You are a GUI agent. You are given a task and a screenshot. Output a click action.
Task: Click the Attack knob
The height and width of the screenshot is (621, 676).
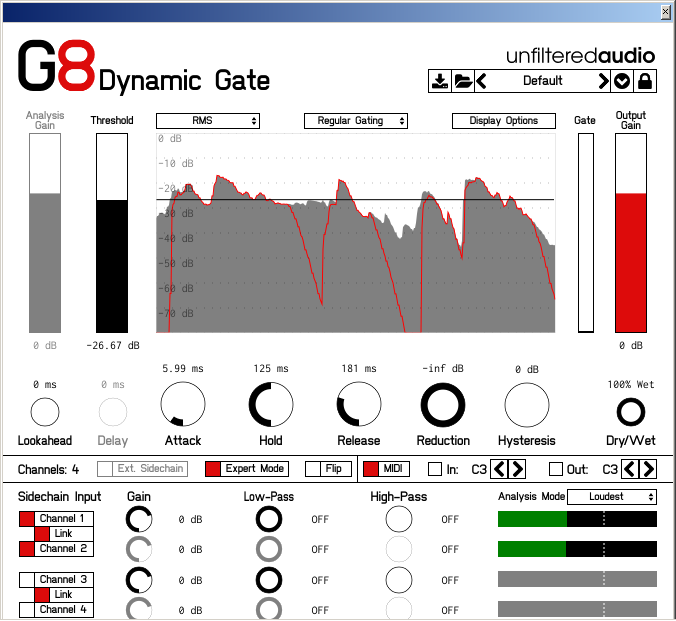[x=183, y=404]
